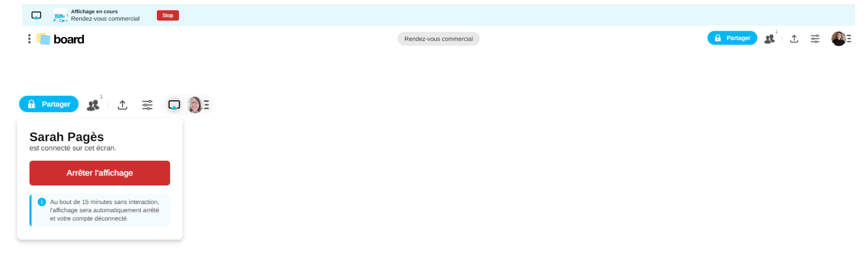
Task: Click the board logo
Action: [x=61, y=39]
